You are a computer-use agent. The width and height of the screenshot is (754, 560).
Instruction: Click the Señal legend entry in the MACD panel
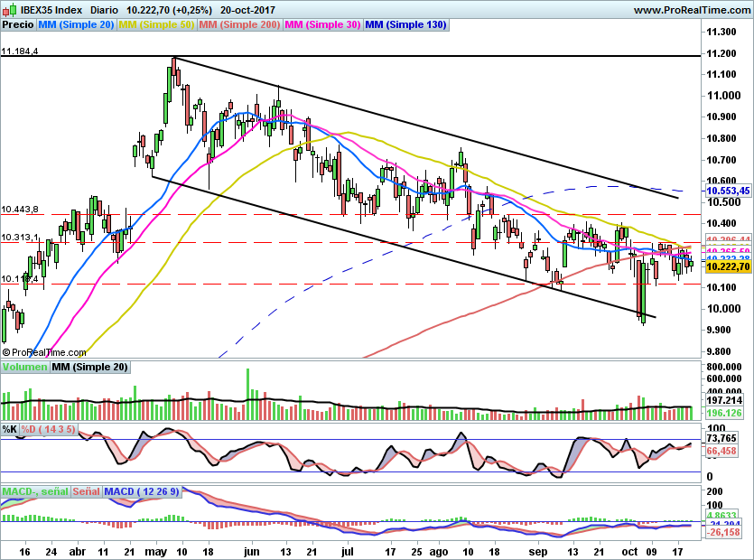[84, 491]
